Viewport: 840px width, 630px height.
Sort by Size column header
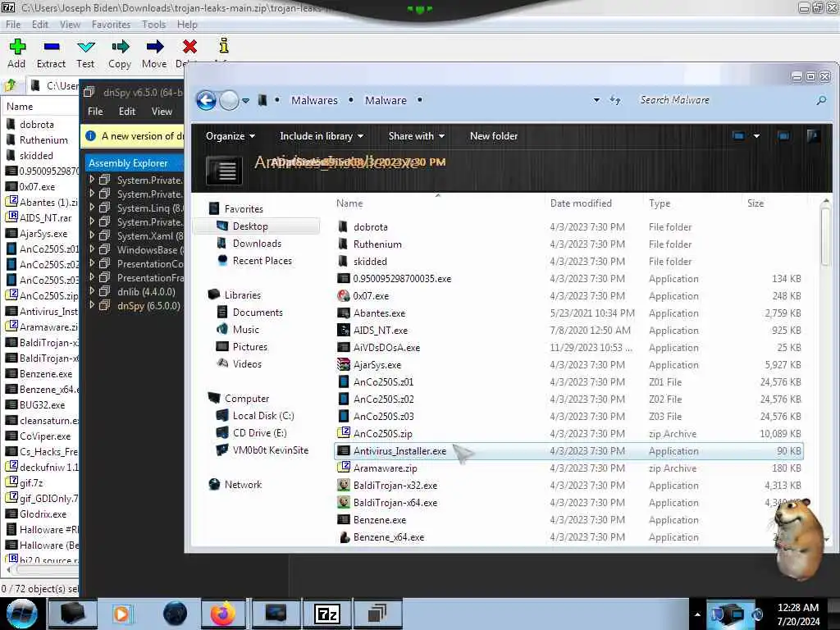pyautogui.click(x=756, y=203)
